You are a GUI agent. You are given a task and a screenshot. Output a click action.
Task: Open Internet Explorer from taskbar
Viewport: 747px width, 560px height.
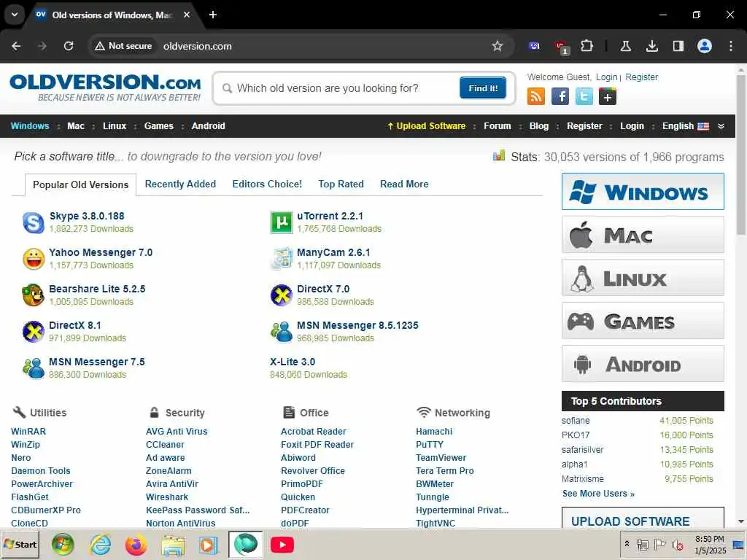101,545
